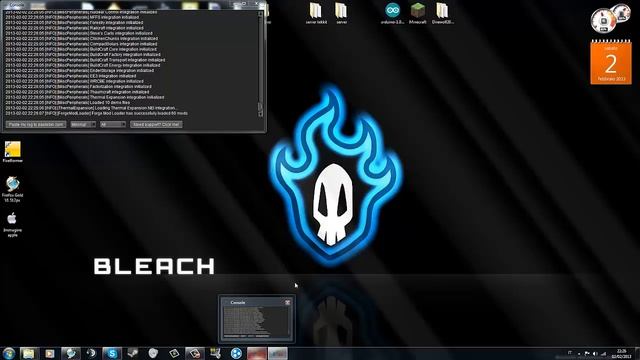Select the Factorization integration log line

(x=78, y=87)
